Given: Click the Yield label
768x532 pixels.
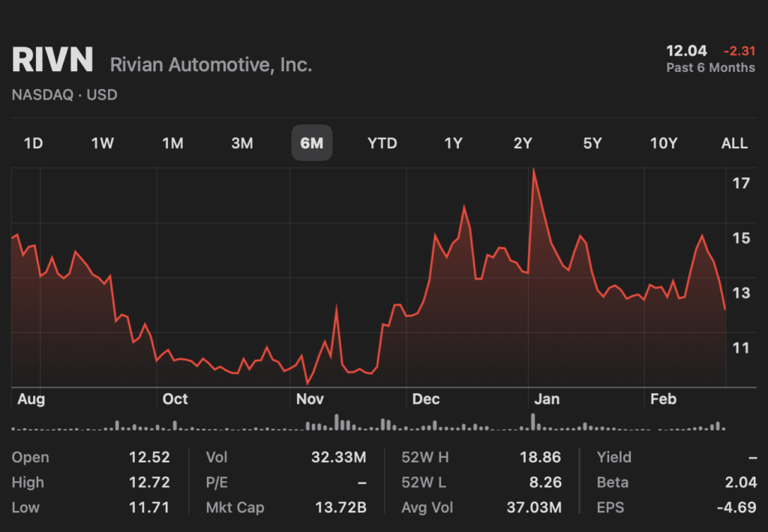Looking at the screenshot, I should click(613, 457).
